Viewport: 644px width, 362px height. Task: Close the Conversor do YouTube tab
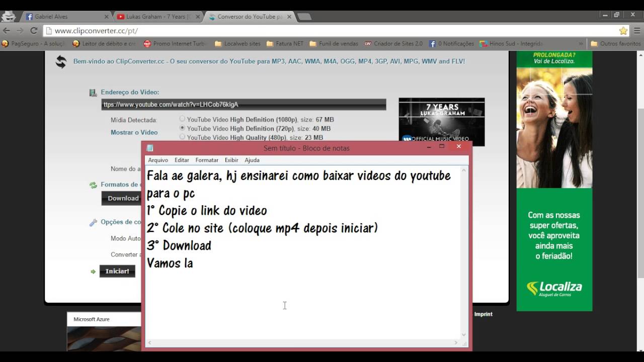288,17
